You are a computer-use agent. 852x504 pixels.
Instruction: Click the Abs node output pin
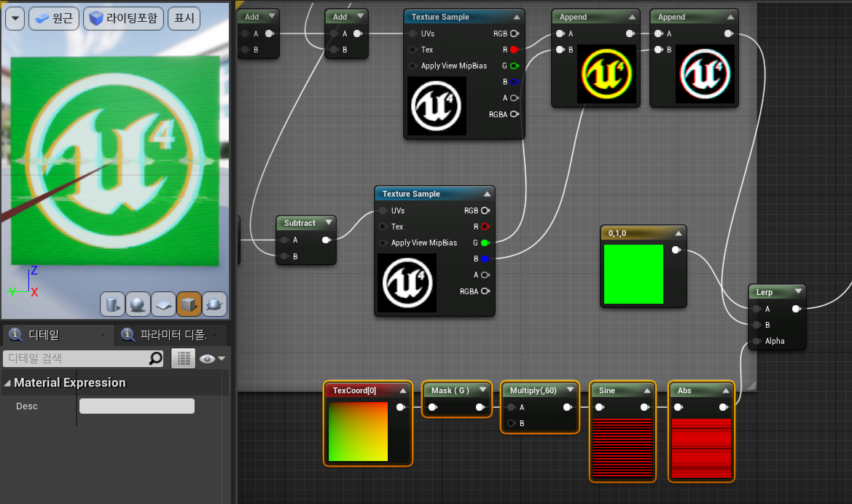click(723, 407)
